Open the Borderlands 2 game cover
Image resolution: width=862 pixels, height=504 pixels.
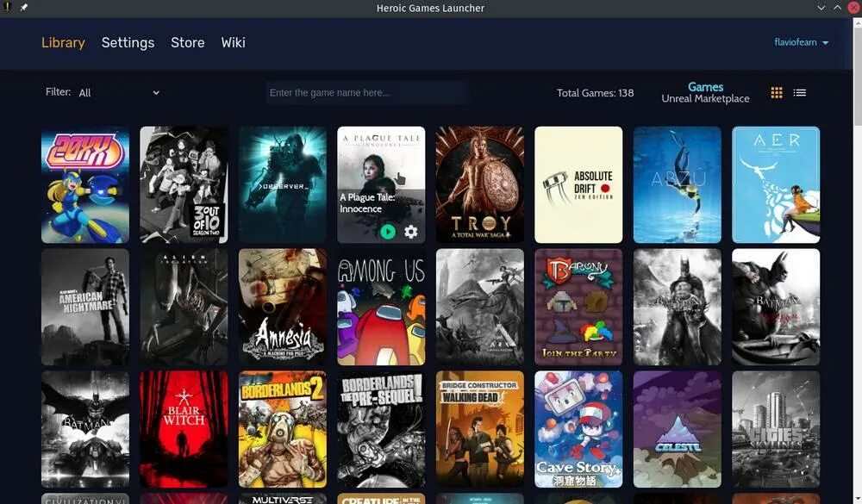(282, 429)
